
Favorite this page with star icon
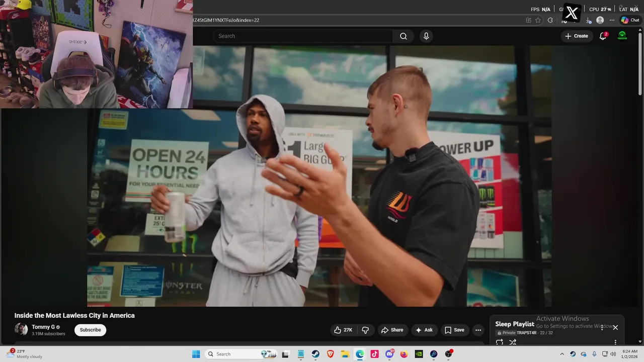[x=538, y=20]
